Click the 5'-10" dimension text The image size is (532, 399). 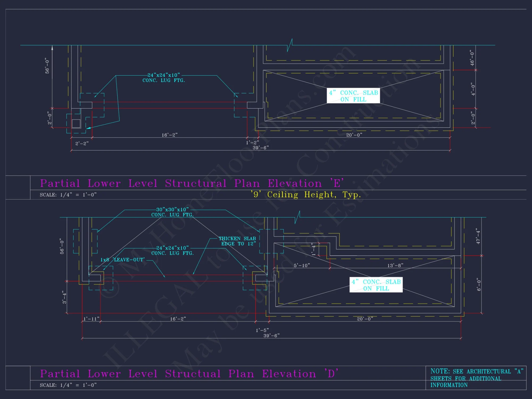coord(302,265)
